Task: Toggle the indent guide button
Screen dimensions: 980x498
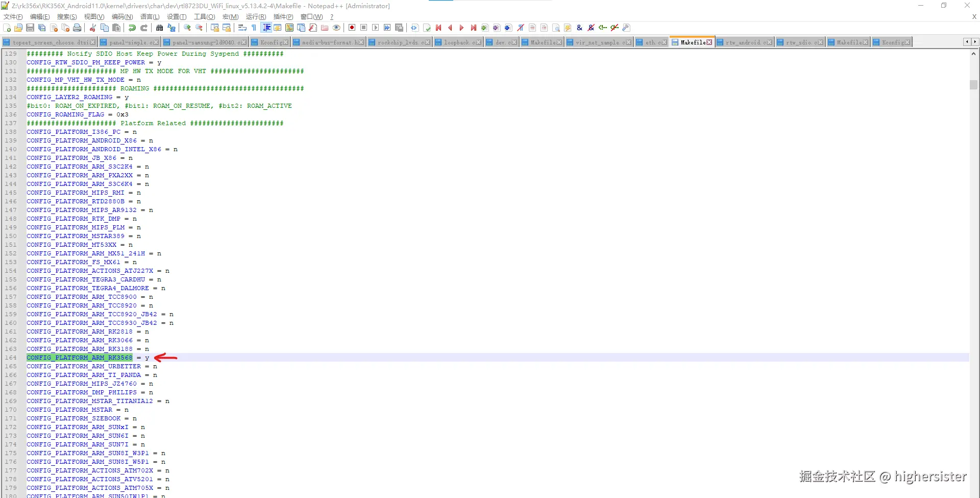Action: 266,28
